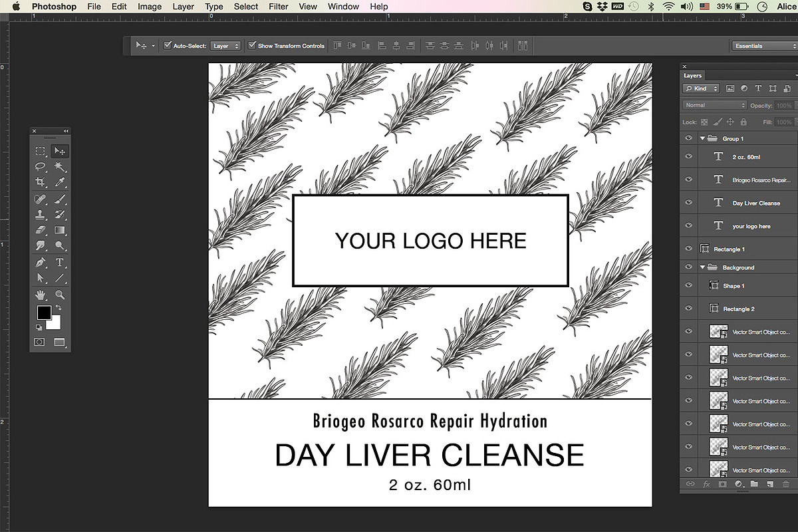
Task: Select the Dodge tool
Action: (60, 245)
